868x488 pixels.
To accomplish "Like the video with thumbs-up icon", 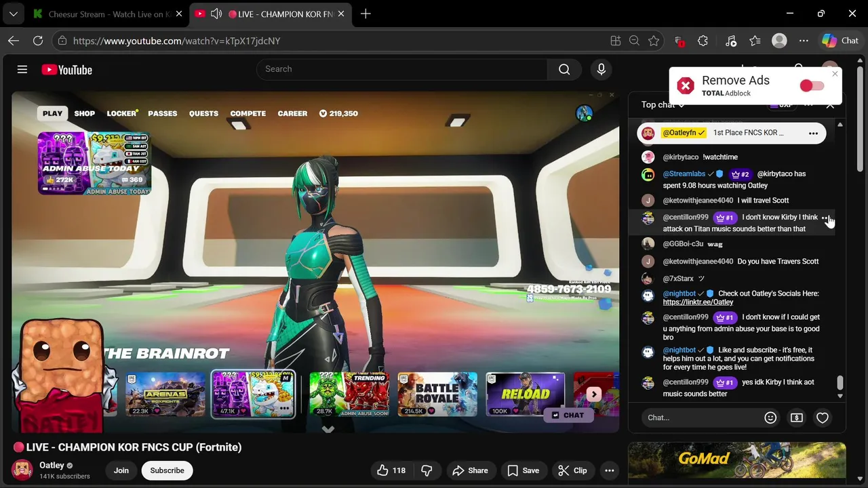I will [391, 470].
